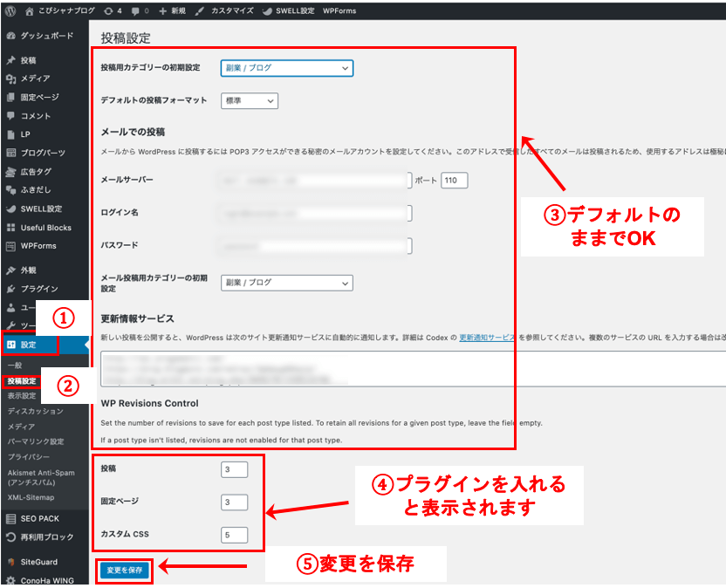This screenshot has width=726, height=588.
Task: Click the home icon beside site name
Action: (29, 11)
